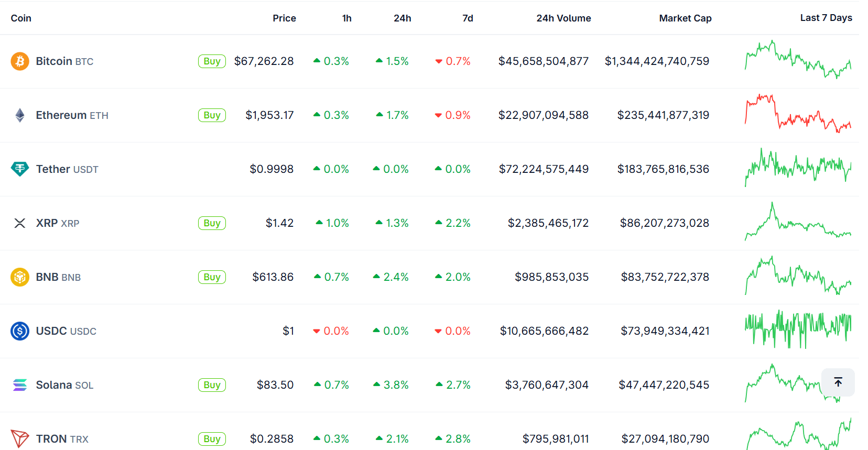Select the XRP coin icon
The image size is (868, 450).
[20, 223]
